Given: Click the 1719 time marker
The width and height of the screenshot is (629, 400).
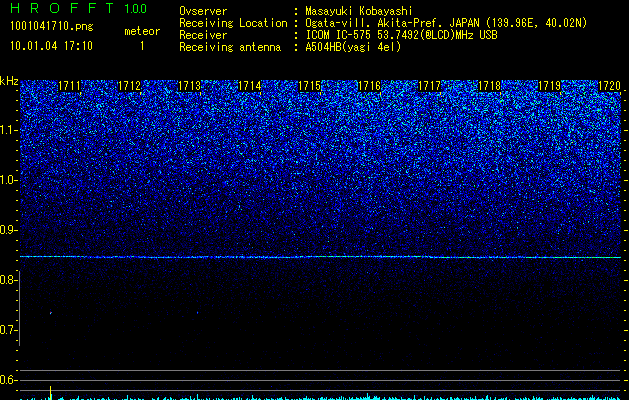Looking at the screenshot, I should tap(549, 86).
